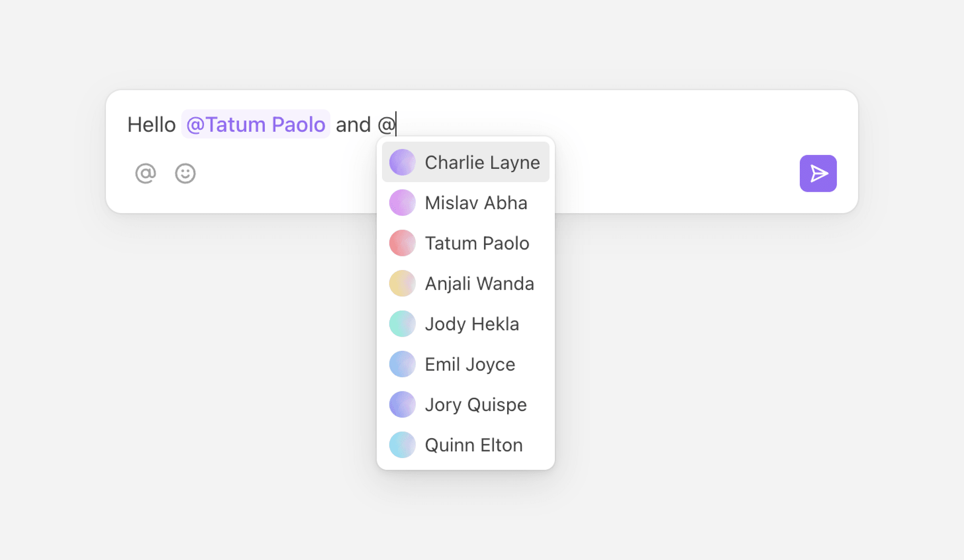The height and width of the screenshot is (560, 964).
Task: Mention Anjali Wanda from the list
Action: [x=479, y=284]
